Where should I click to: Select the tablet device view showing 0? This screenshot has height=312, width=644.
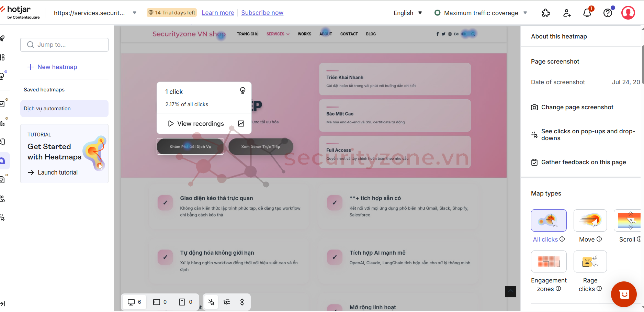[x=160, y=302]
